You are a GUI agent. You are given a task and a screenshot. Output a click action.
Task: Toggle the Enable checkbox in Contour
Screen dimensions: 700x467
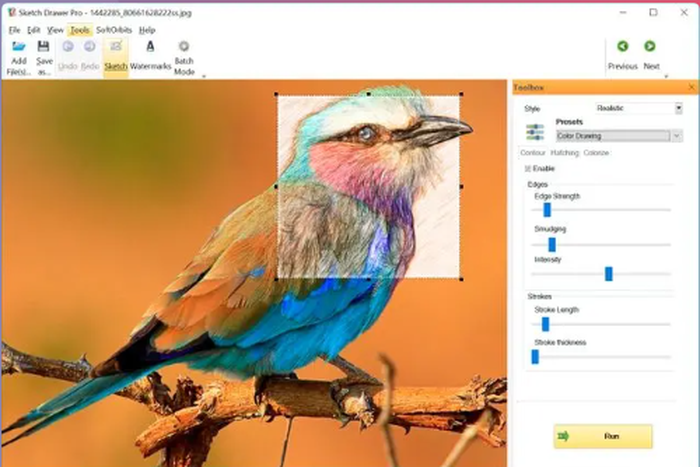[527, 169]
